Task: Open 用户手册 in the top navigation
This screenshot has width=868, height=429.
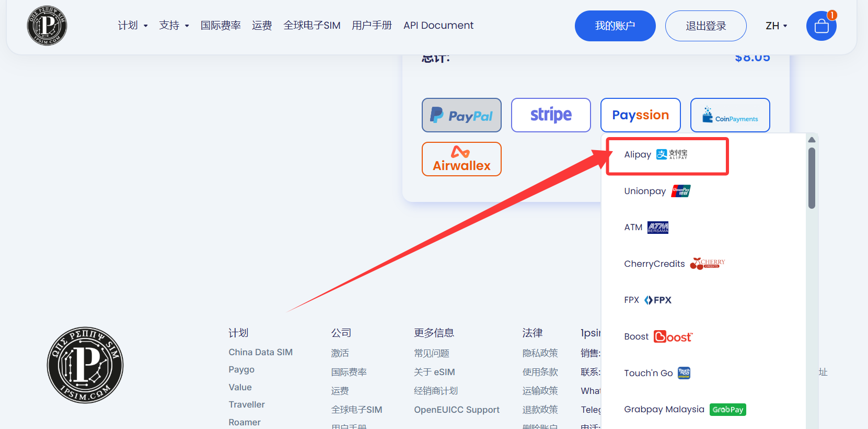Action: (372, 26)
